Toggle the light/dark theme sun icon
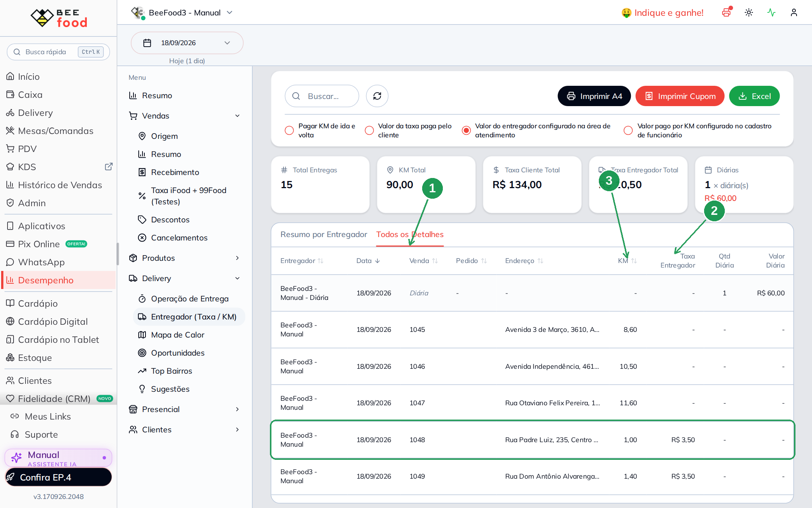Screen dimensions: 812x508 749,12
